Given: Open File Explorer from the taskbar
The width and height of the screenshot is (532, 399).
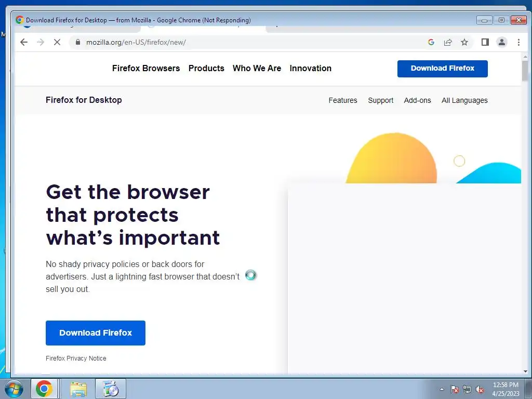Looking at the screenshot, I should click(x=78, y=389).
